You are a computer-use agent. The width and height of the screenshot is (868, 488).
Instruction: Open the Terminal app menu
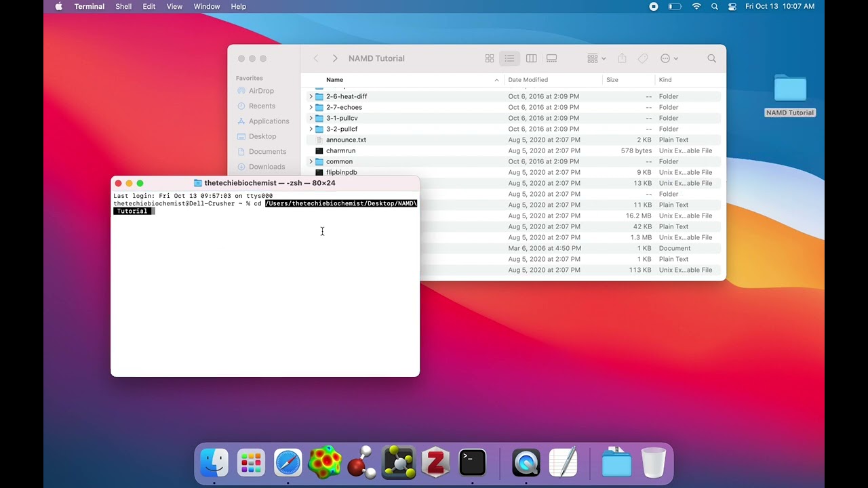[x=90, y=6]
